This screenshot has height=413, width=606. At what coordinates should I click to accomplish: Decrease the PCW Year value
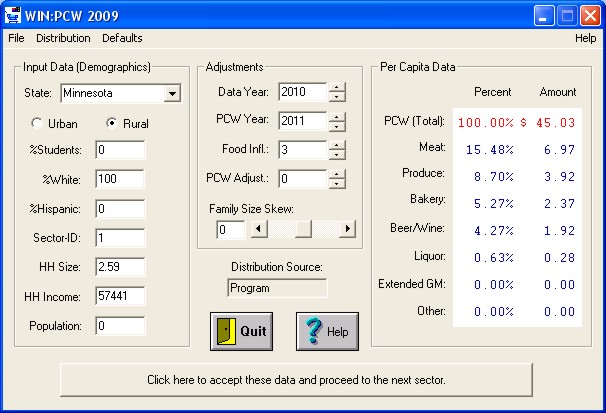click(337, 126)
